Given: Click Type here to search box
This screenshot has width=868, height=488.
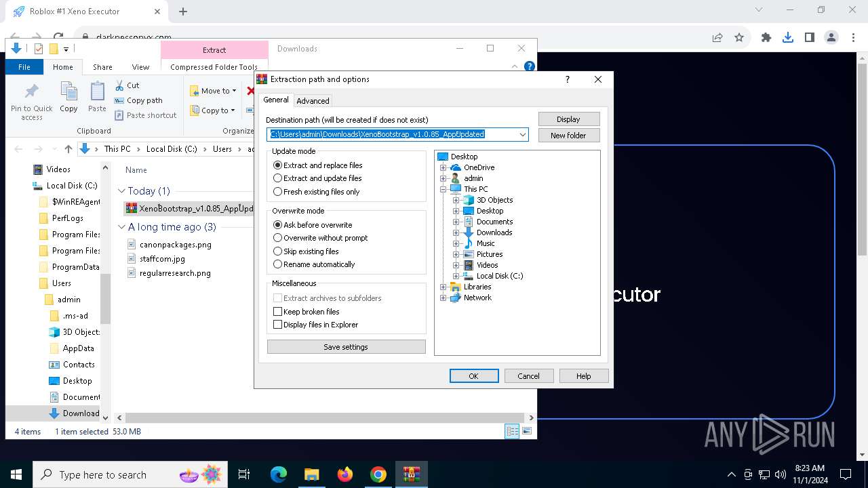Looking at the screenshot, I should click(132, 474).
